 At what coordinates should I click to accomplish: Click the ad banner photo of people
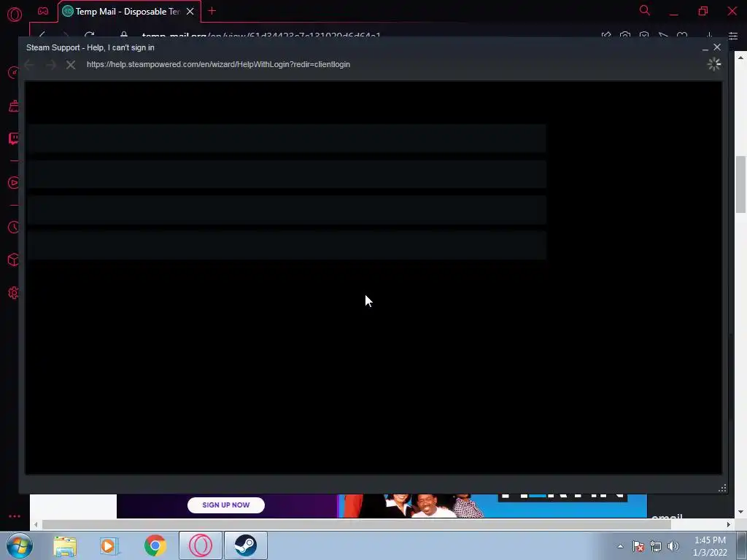pos(414,506)
